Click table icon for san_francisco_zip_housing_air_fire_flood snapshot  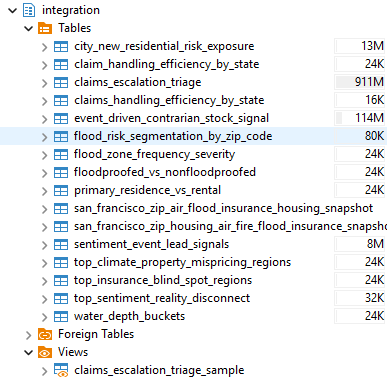[61, 226]
